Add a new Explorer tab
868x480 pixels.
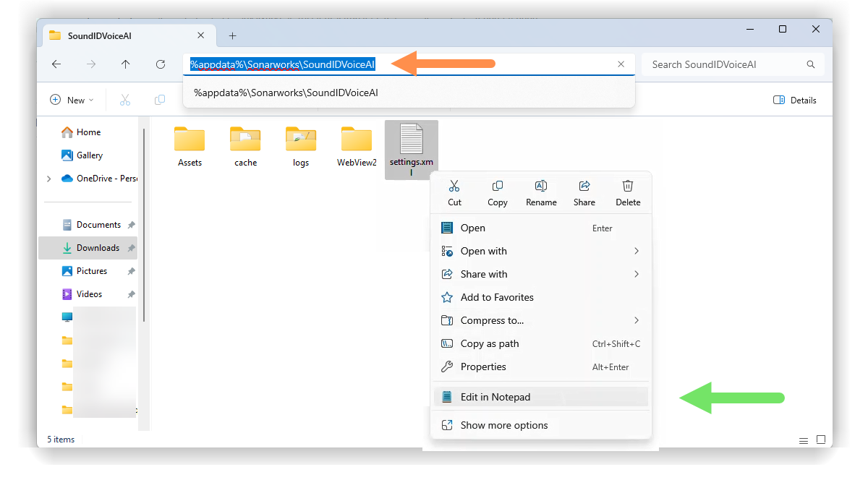(232, 35)
